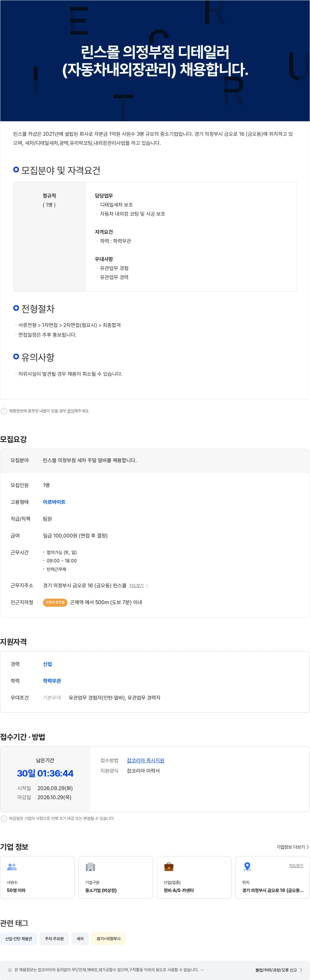
Task: Click the 사원수 people icon
Action: pos(12,866)
